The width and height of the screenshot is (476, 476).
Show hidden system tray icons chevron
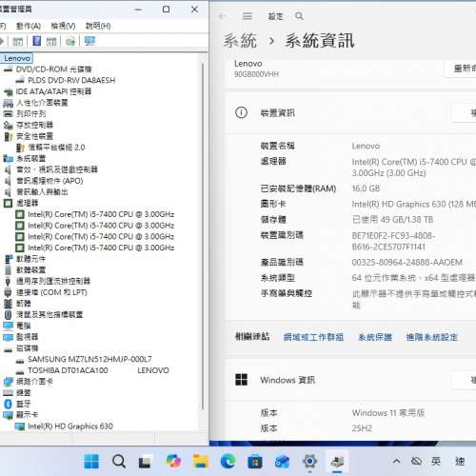396,461
